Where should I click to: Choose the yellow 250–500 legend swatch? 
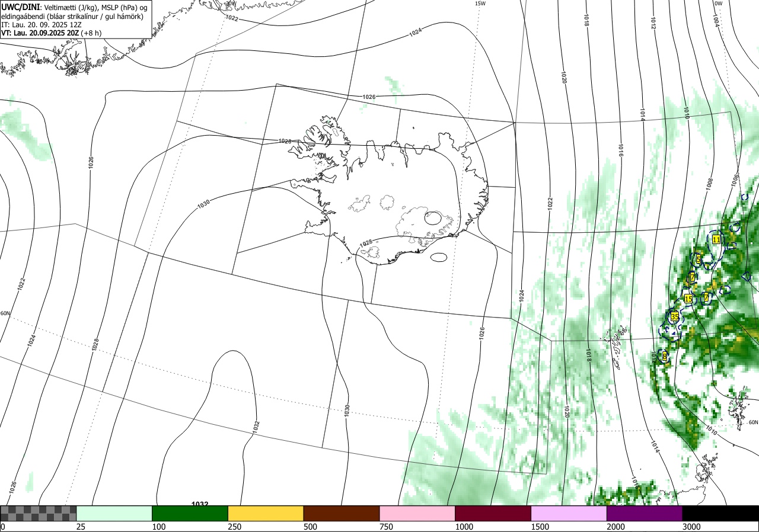[x=266, y=513]
